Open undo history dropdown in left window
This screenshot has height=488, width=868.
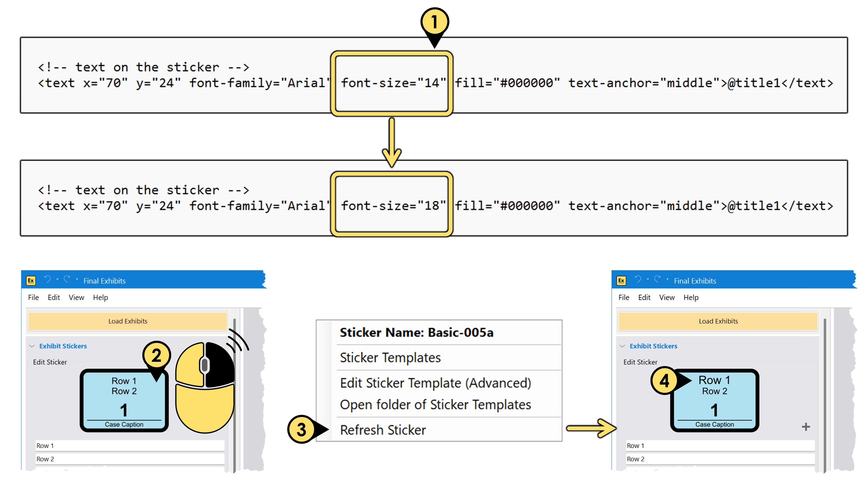(57, 279)
